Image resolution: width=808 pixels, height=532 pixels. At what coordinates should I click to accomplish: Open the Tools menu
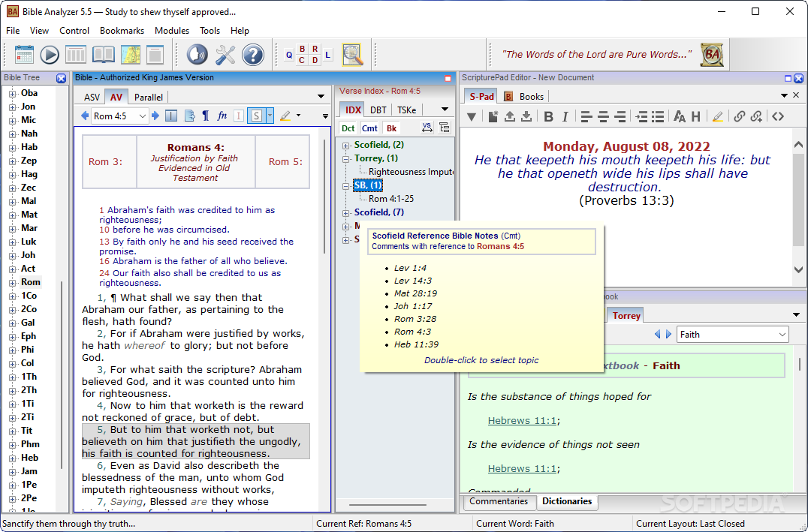coord(210,30)
